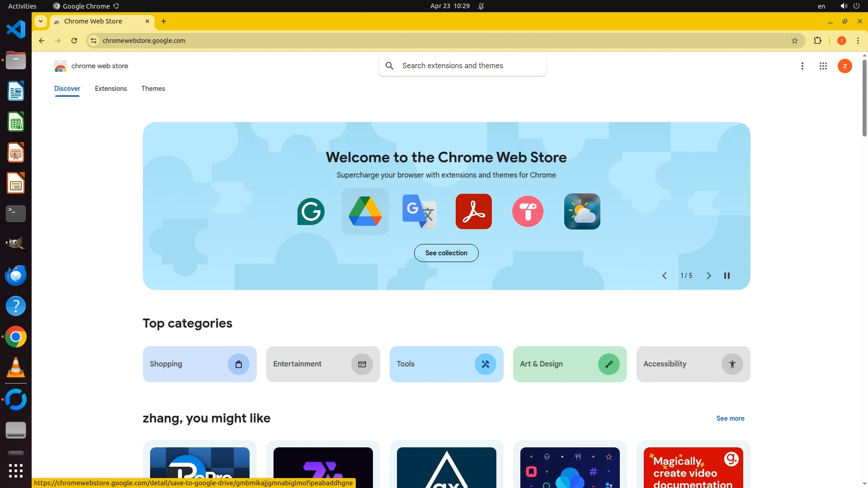The image size is (868, 488).
Task: Open the Google Translate extension icon
Action: point(419,211)
